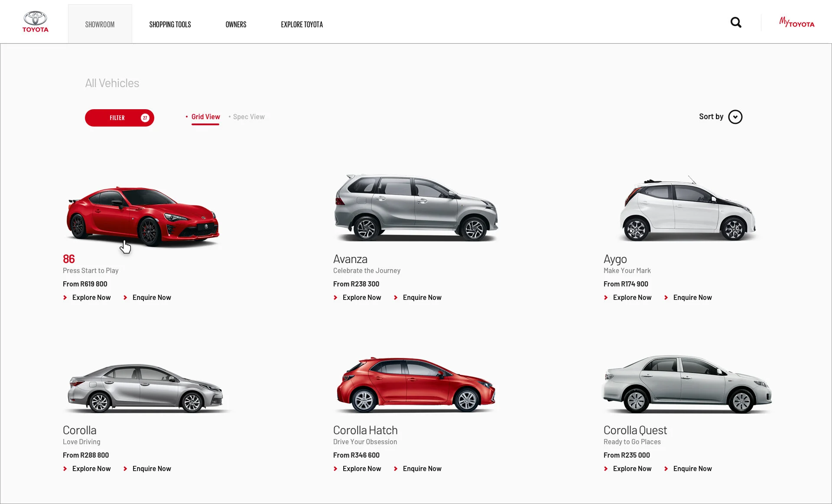Click the red arrow beside Corolla Quest Enquire Now
The height and width of the screenshot is (504, 832).
point(666,469)
